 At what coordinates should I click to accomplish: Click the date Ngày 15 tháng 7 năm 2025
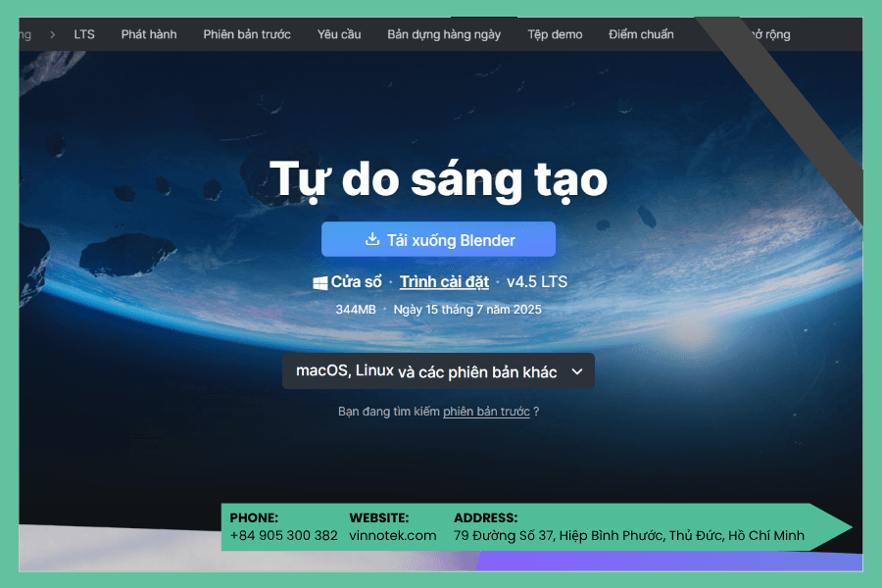pos(467,310)
